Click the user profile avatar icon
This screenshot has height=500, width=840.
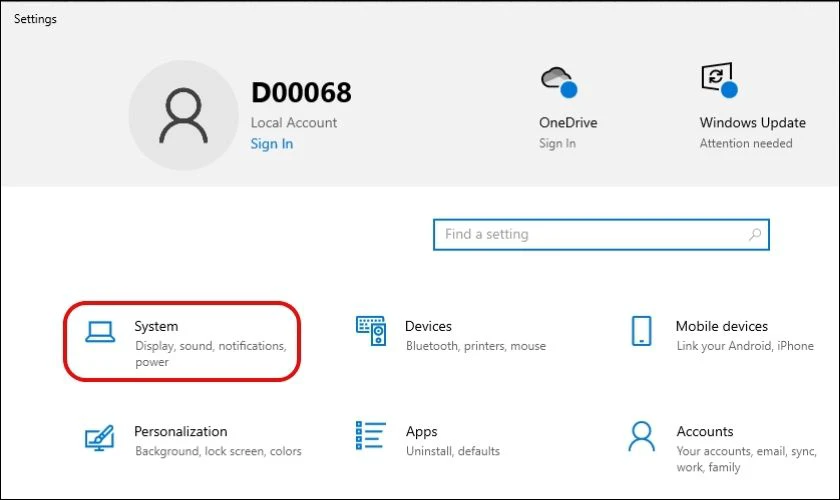(x=183, y=115)
